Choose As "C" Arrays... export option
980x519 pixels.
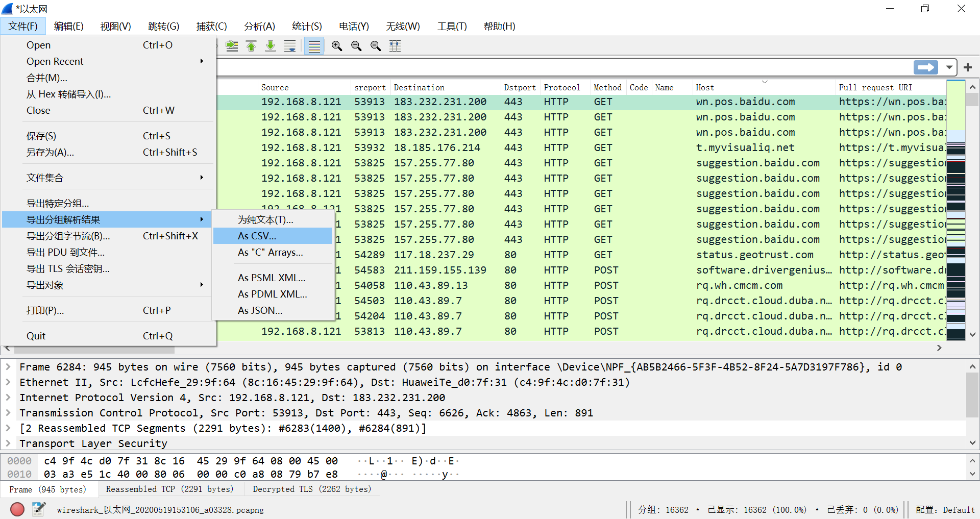click(273, 252)
